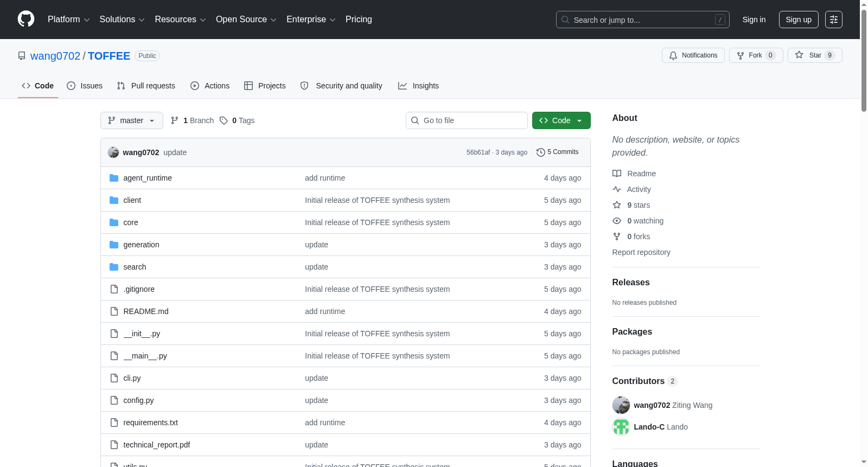Click the search folder icon
The height and width of the screenshot is (467, 868).
tap(114, 267)
